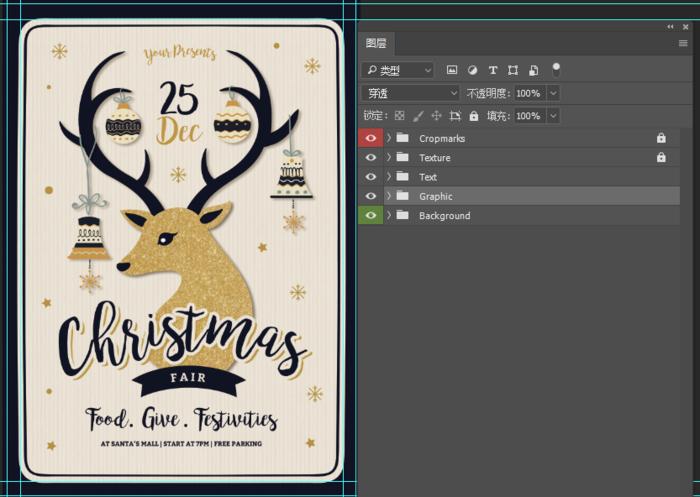Open the fill slider dropdown arrow

point(554,116)
